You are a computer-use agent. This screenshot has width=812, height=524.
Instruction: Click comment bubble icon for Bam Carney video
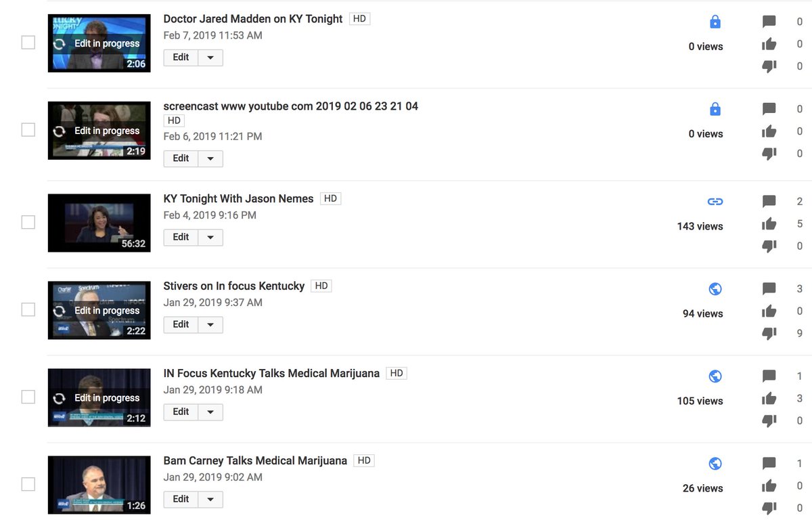(769, 464)
